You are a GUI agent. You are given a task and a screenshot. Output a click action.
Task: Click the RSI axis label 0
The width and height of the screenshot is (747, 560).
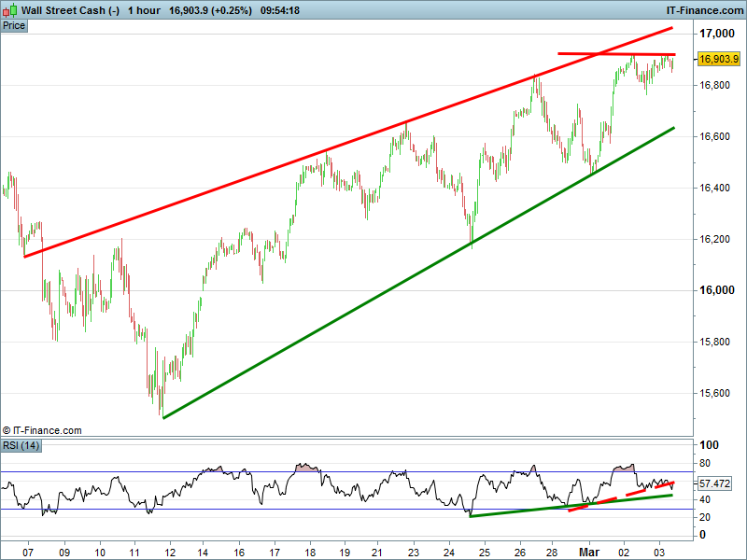702,535
